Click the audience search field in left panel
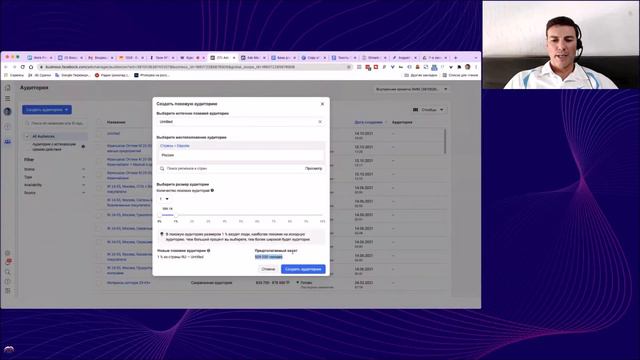Screen dimensions: 640x360 coord(55,123)
